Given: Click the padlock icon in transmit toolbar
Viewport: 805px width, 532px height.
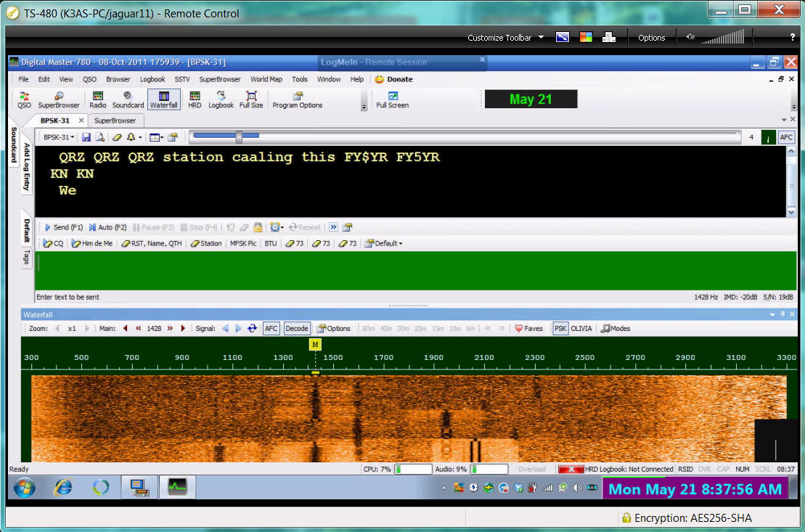Looking at the screenshot, I should [258, 227].
